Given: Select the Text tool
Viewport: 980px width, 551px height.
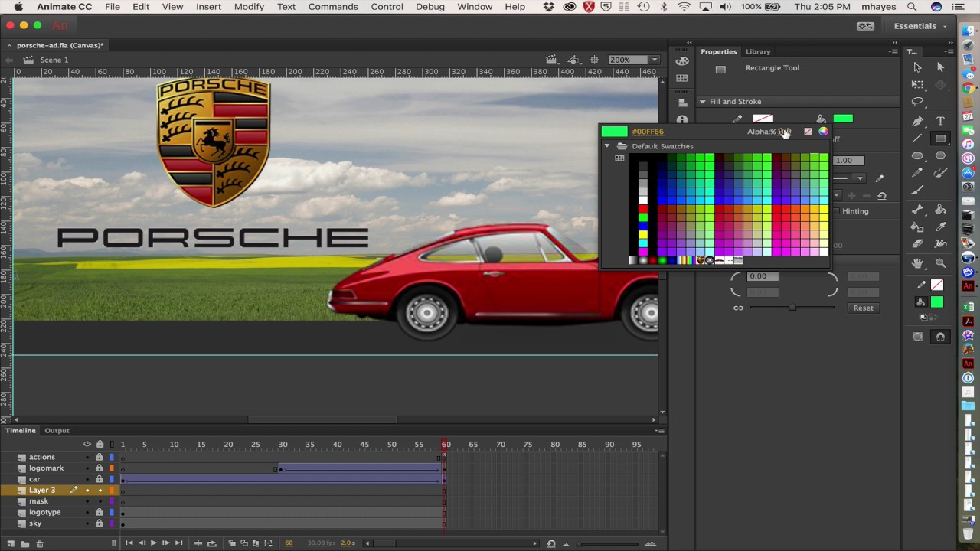Looking at the screenshot, I should (941, 121).
